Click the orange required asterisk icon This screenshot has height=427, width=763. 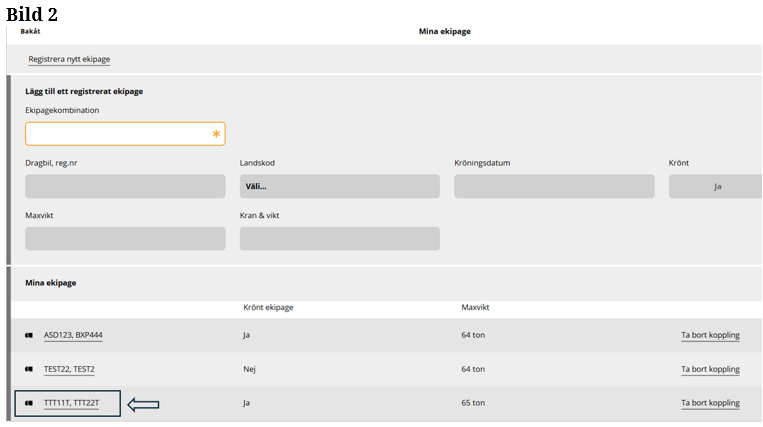point(216,134)
